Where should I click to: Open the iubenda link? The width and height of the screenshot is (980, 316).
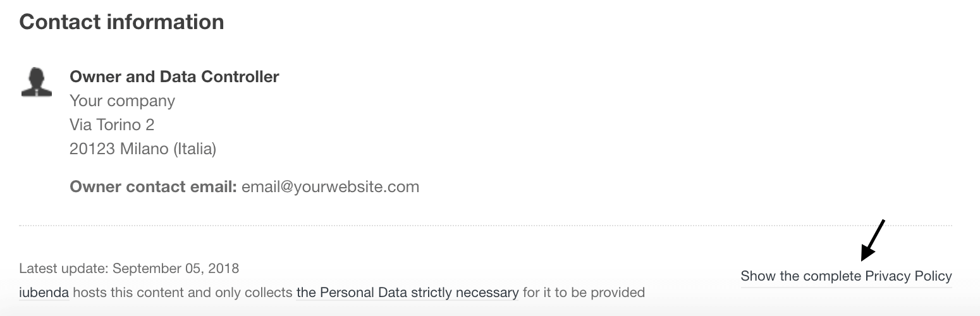click(x=44, y=293)
